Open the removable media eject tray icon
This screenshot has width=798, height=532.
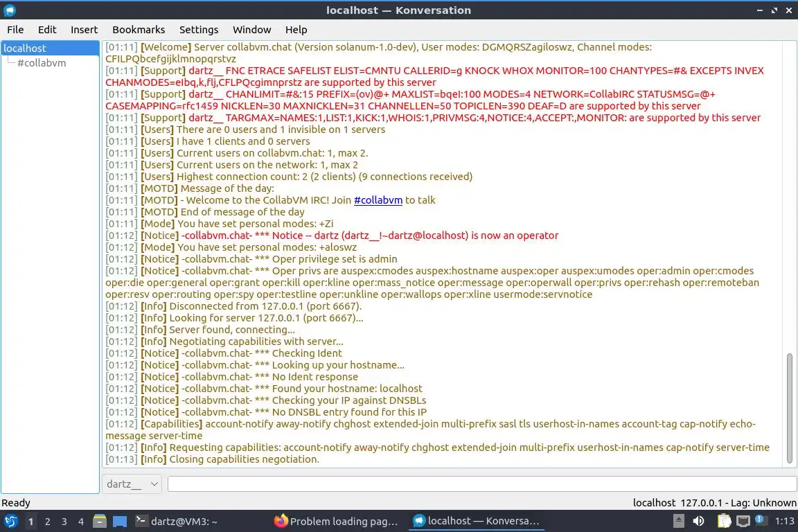click(x=678, y=521)
